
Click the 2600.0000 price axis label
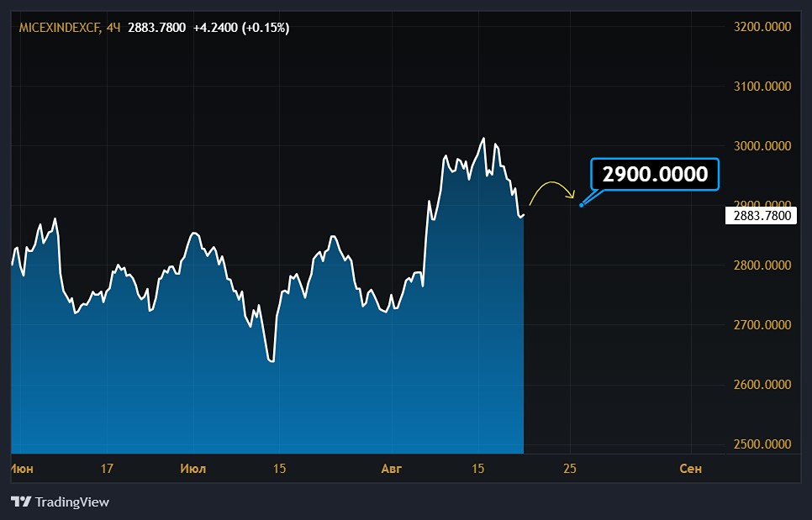click(762, 385)
